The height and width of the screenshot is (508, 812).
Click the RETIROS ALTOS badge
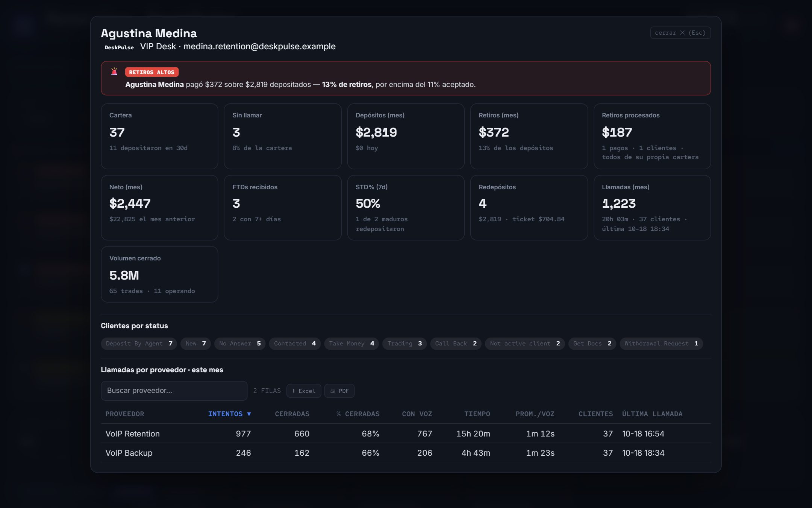click(151, 72)
